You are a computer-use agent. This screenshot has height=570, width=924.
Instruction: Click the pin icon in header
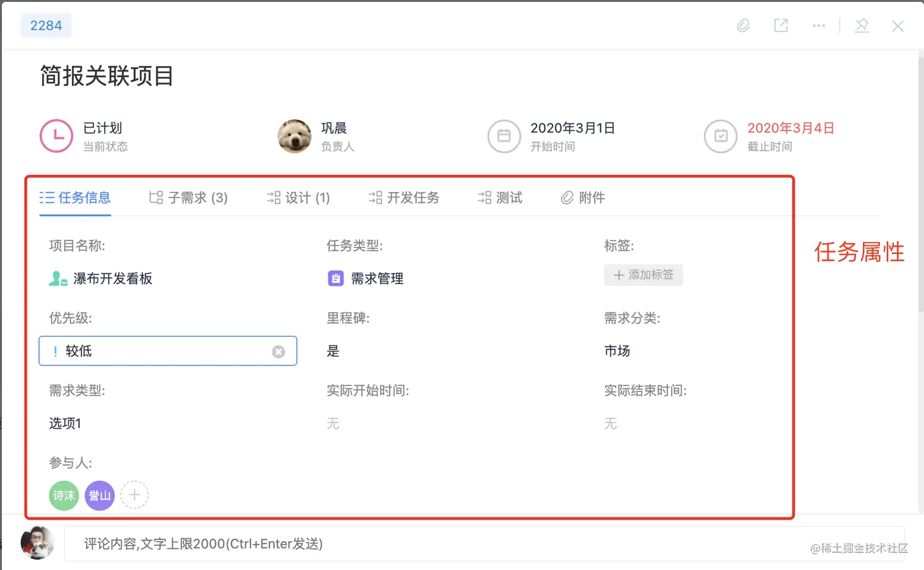coord(862,26)
